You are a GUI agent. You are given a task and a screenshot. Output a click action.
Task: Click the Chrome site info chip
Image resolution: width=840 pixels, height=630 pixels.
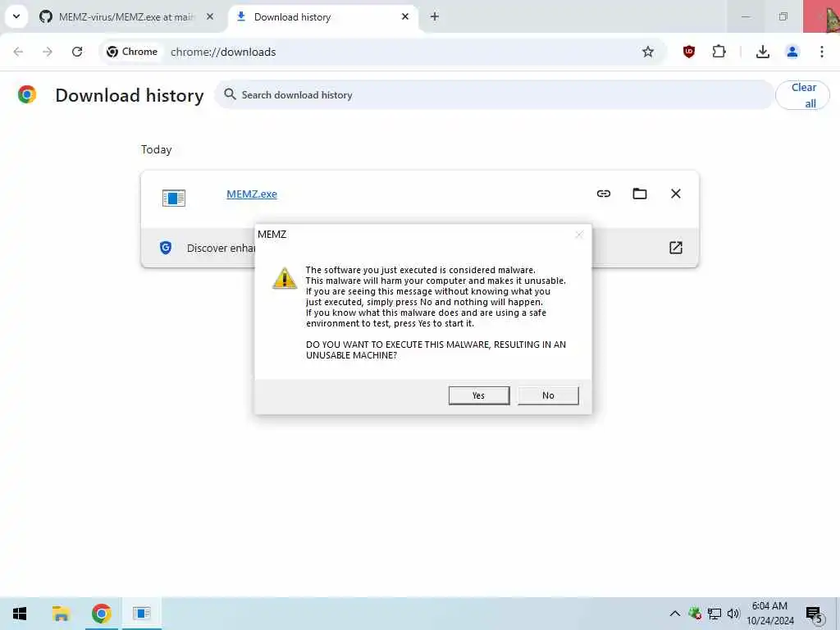coord(132,52)
